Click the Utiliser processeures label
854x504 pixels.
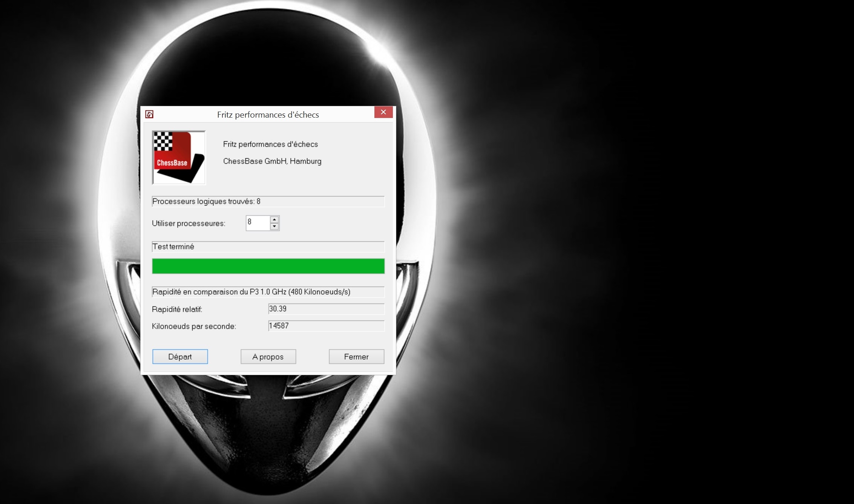pos(189,224)
